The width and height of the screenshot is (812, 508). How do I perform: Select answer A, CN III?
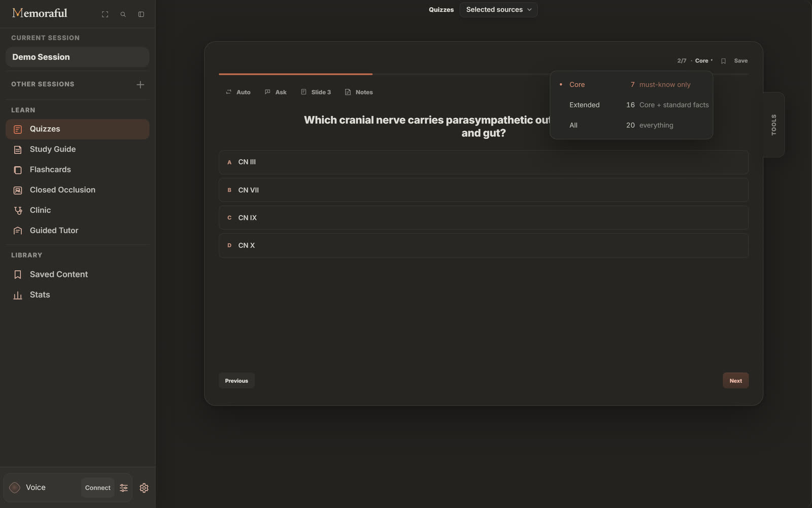point(484,162)
